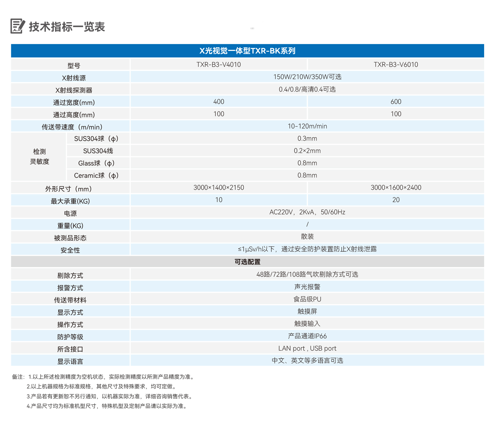Select the 传送带速度 10-120m/min cell
The width and height of the screenshot is (504, 437).
[308, 126]
